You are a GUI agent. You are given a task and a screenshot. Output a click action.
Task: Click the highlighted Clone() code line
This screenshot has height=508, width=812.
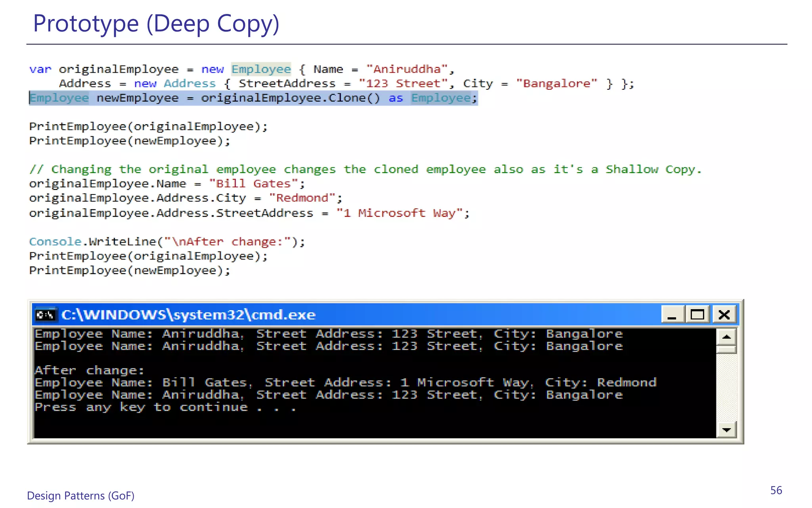(x=254, y=98)
